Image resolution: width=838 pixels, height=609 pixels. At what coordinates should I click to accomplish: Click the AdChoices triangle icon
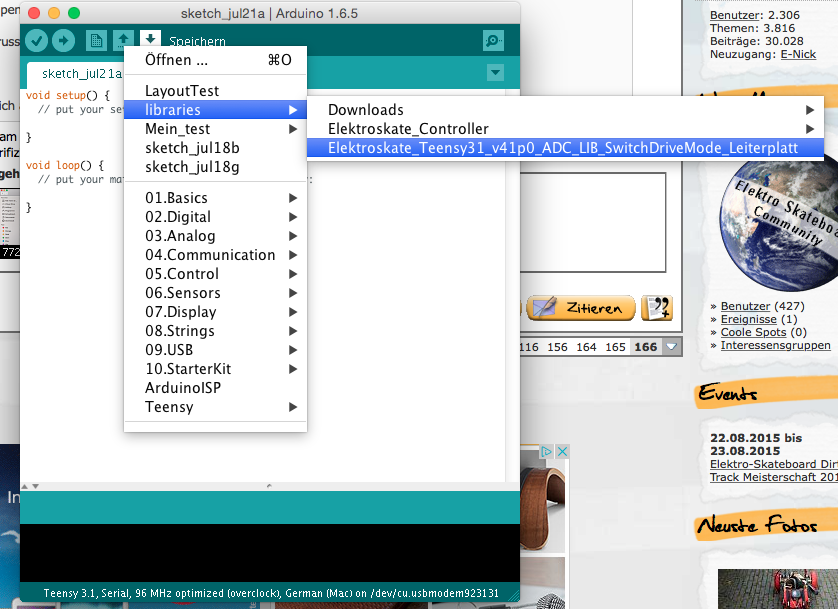546,451
